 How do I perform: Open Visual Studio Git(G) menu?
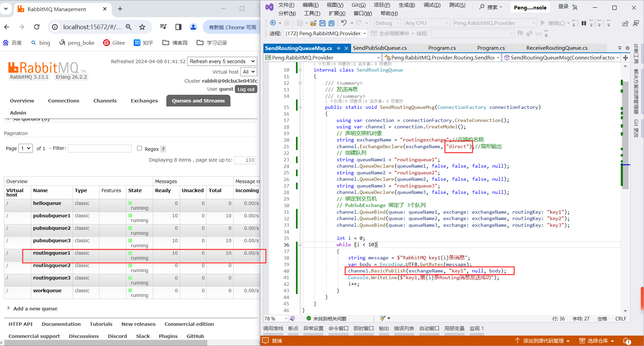[x=358, y=5]
